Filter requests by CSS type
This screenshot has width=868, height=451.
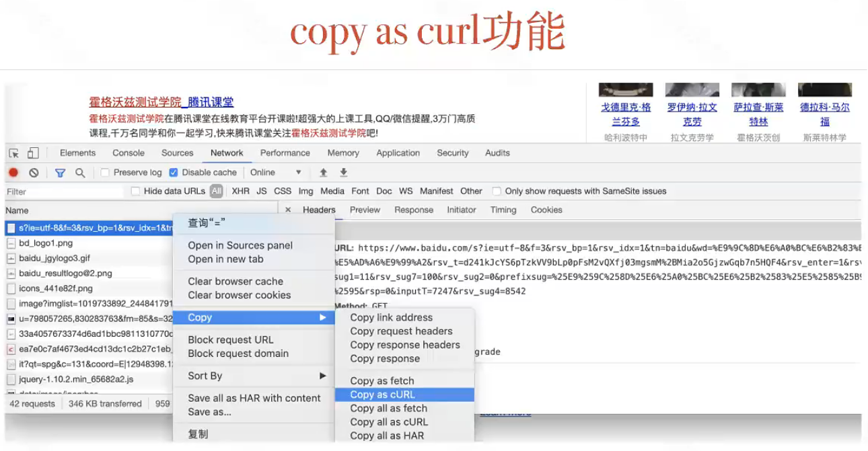click(283, 192)
